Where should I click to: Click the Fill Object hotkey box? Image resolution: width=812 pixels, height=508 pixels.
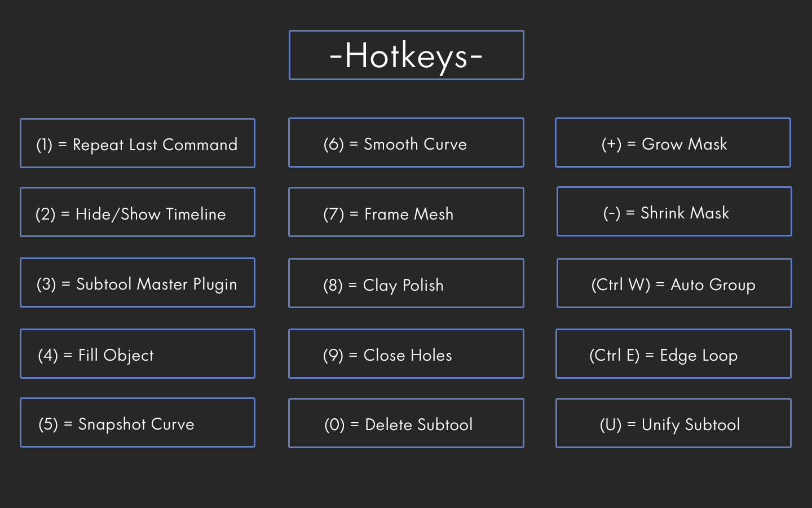click(138, 353)
